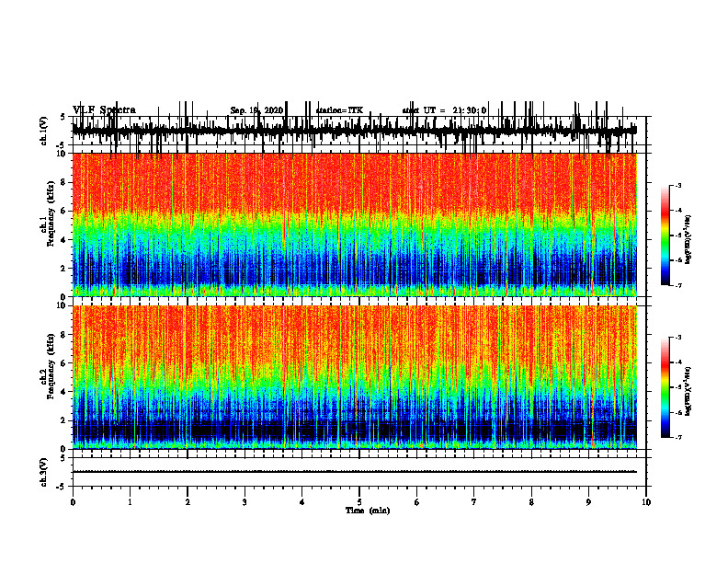The image size is (728, 563).
Task: Click time axis tick label "5"
Action: 359,502
